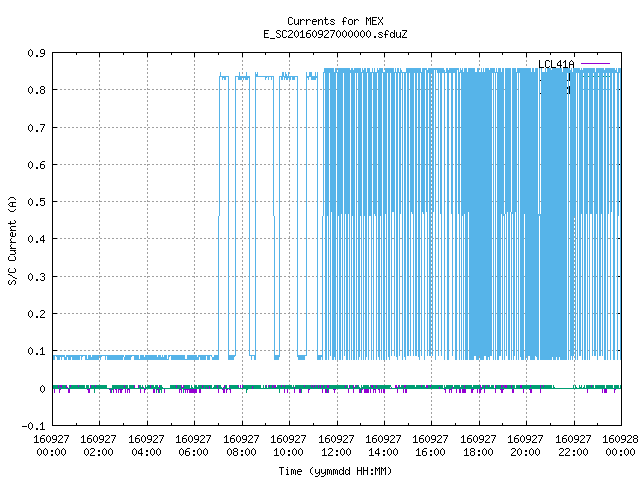Click the x-axis tick label "06:00"
The height and width of the screenshot is (480, 640).
tap(193, 452)
